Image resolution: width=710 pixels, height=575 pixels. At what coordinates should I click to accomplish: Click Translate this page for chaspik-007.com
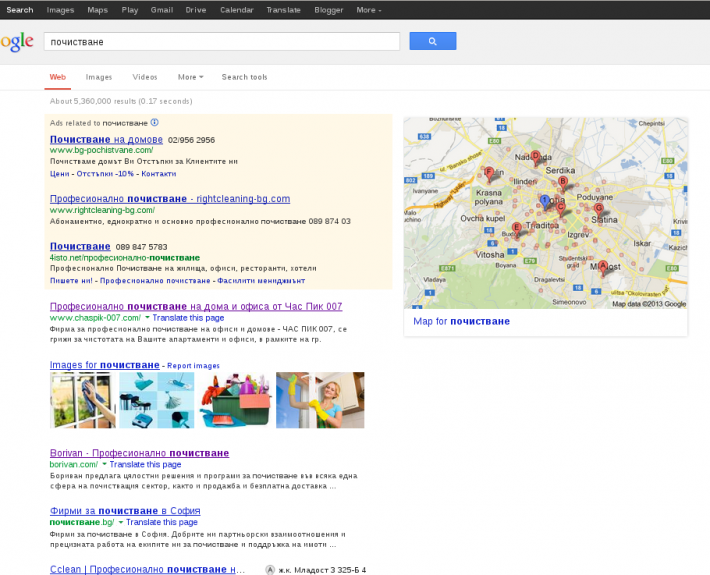188,318
